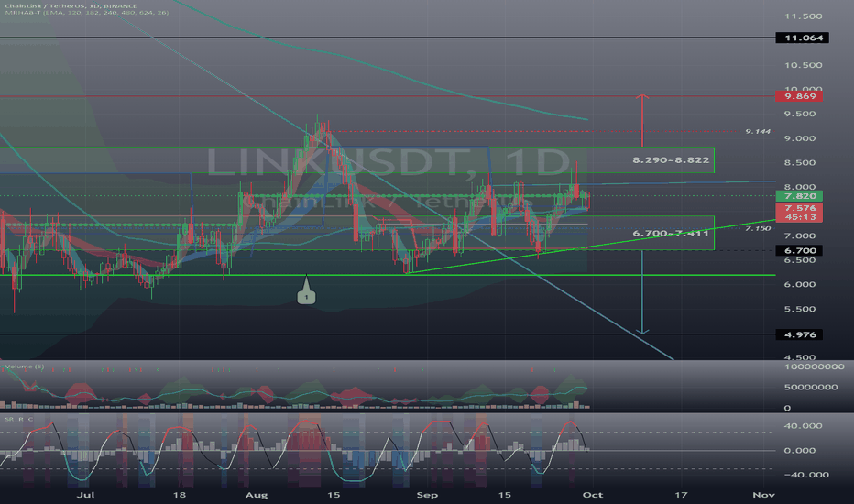Click the numbered 1 callout marker
This screenshot has width=854, height=504.
306,296
